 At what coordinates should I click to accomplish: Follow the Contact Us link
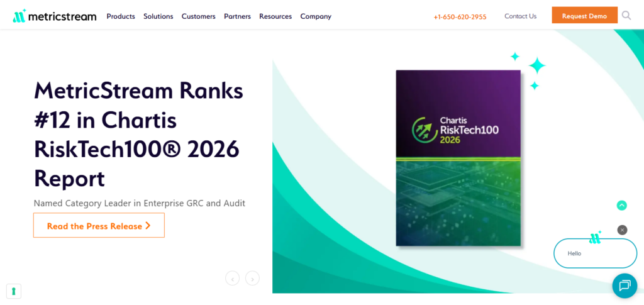(x=520, y=16)
